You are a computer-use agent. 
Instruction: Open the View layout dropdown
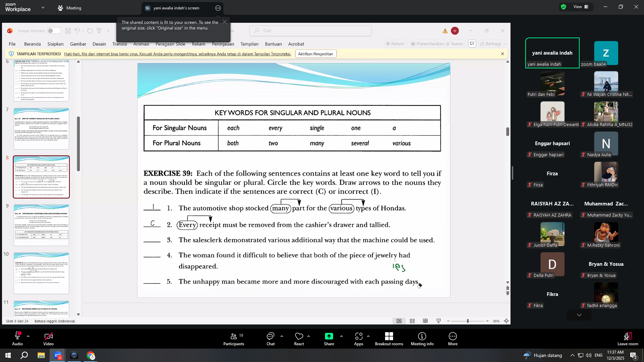pyautogui.click(x=581, y=7)
